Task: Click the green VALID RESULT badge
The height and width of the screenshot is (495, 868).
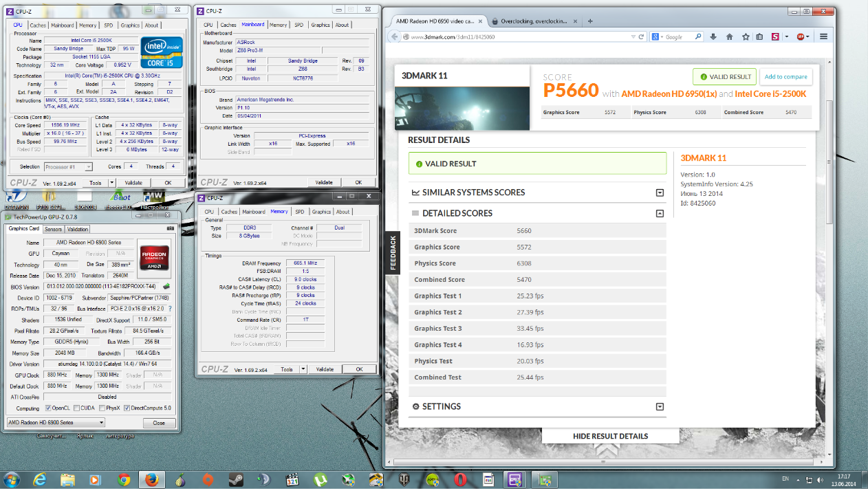Action: [x=724, y=77]
